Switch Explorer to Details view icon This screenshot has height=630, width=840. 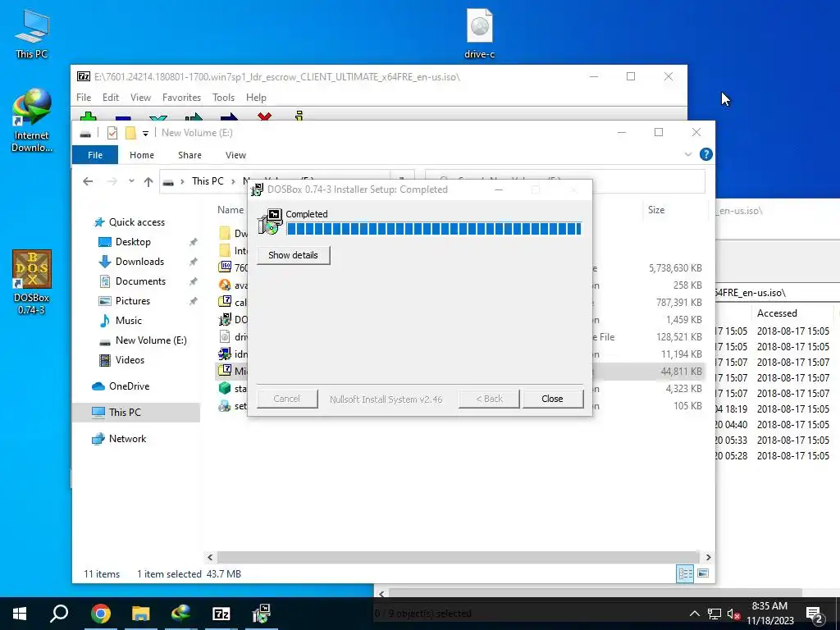tap(685, 573)
